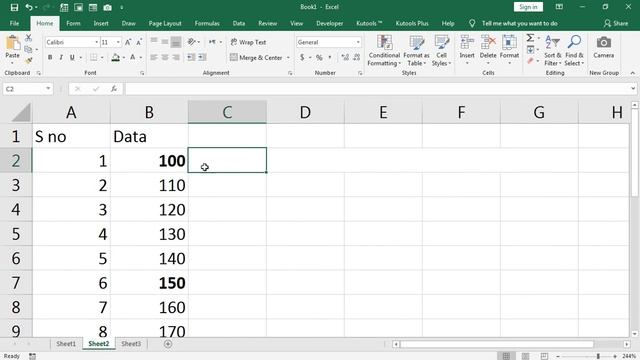Open the Format as Table dropdown
This screenshot has width=640, height=360.
(x=416, y=50)
